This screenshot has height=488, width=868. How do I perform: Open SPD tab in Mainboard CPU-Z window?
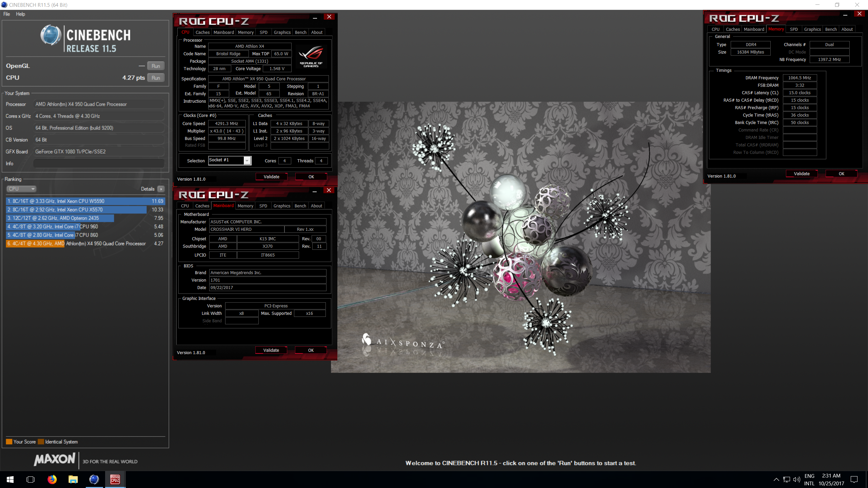(263, 206)
